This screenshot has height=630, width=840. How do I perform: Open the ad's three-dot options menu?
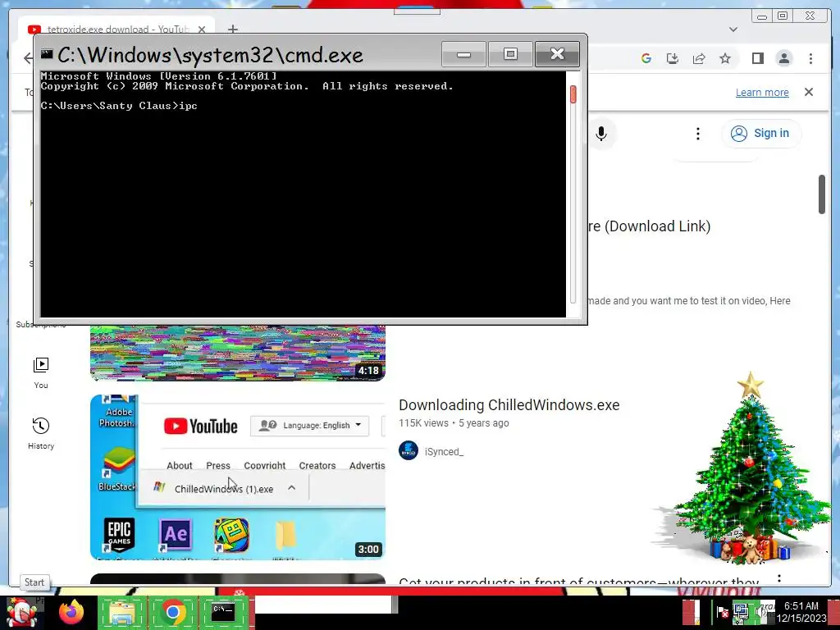click(x=779, y=578)
